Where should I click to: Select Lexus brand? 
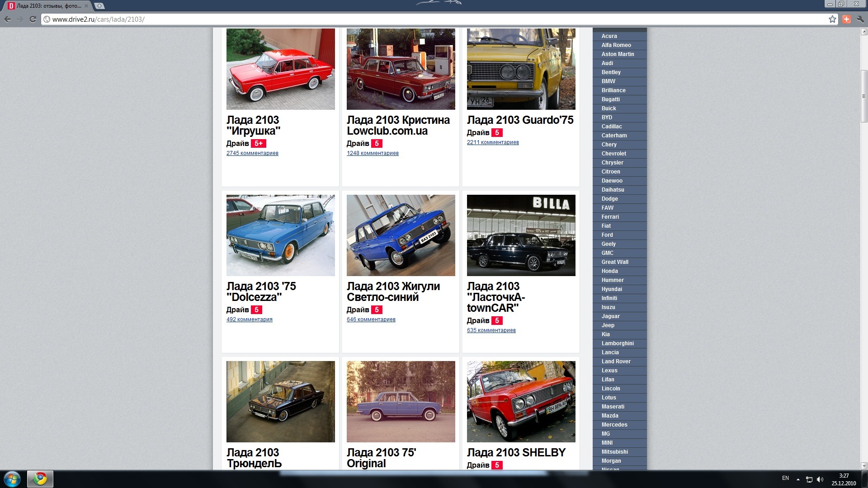(x=620, y=371)
